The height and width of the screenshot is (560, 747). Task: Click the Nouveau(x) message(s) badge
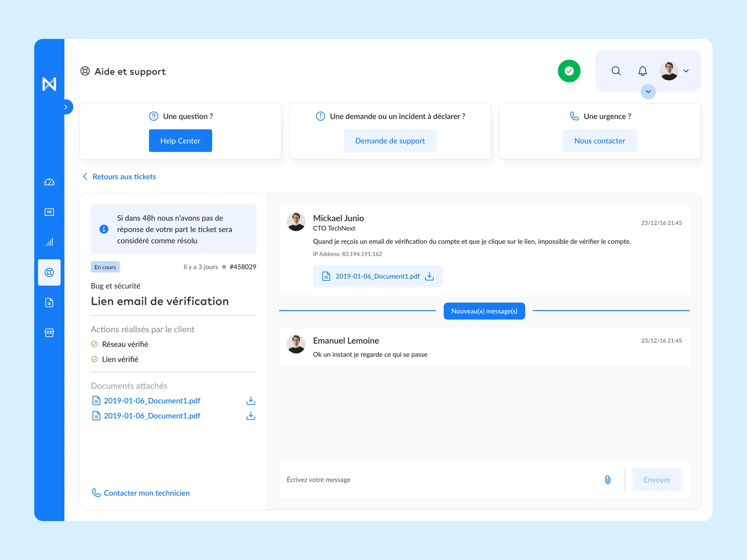[x=484, y=311]
